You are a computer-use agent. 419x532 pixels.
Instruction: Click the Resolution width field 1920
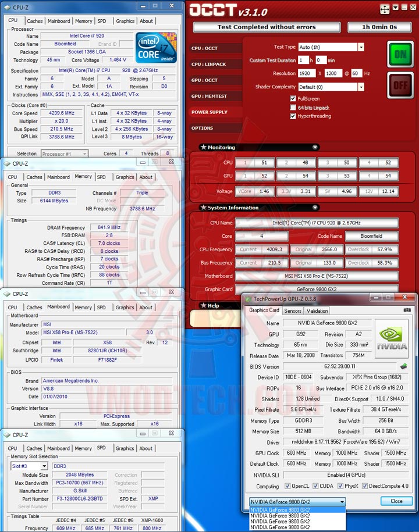[307, 73]
